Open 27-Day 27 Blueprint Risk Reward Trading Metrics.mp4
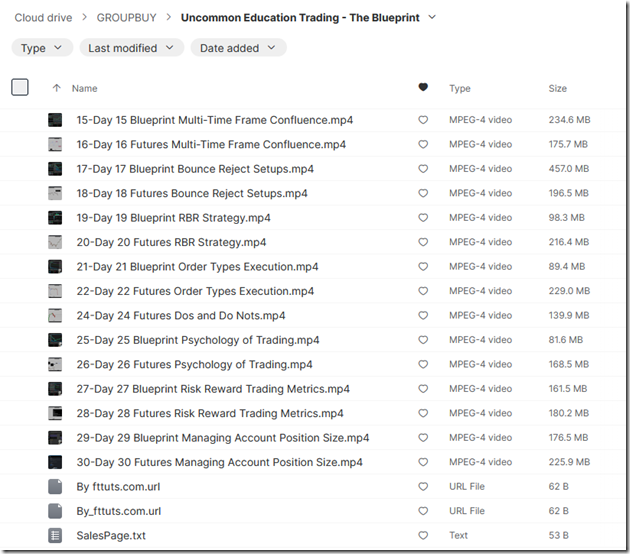The width and height of the screenshot is (630, 554). [x=213, y=389]
